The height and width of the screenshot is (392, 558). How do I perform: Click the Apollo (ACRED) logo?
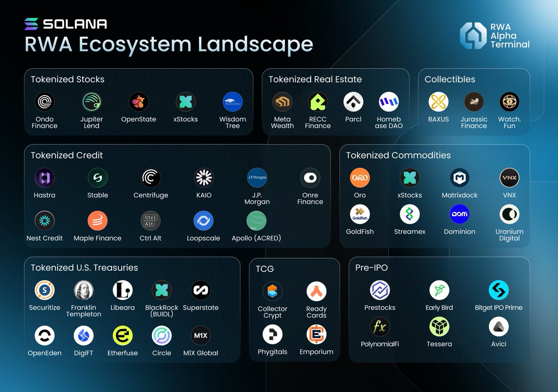(257, 221)
